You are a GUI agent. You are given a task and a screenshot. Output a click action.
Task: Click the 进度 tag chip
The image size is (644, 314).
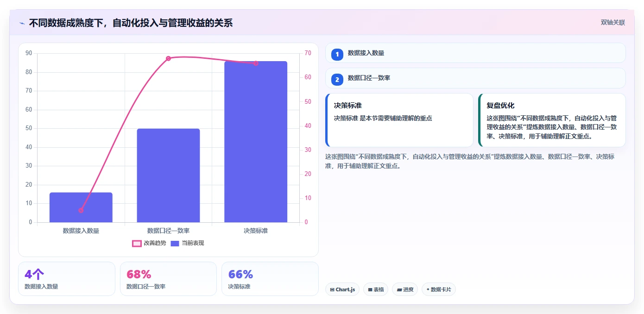tap(405, 289)
